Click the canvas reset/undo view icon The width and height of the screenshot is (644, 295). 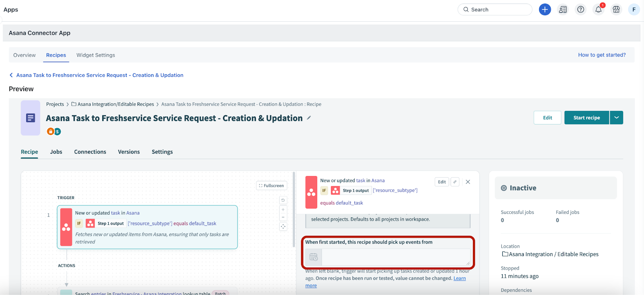click(x=283, y=200)
